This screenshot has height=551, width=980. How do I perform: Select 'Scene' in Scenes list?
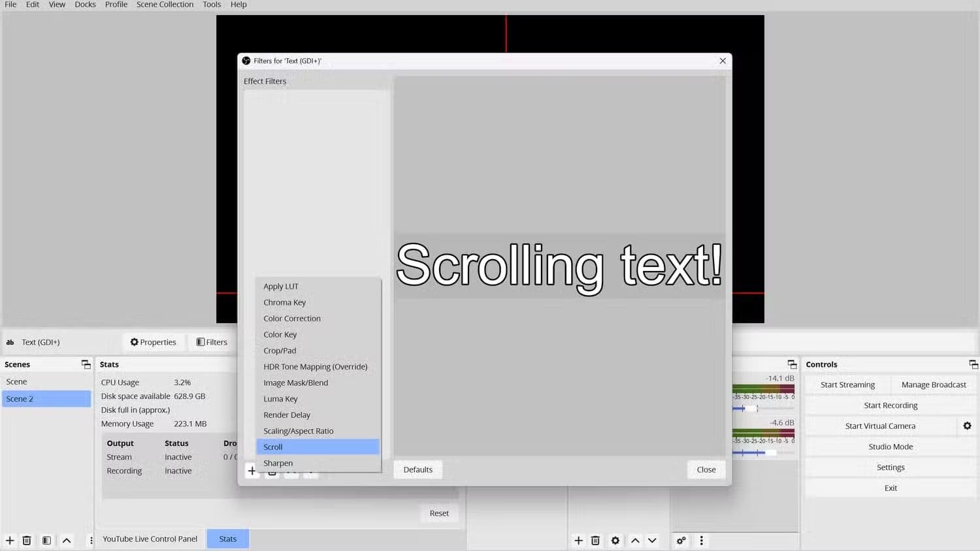[x=46, y=381]
